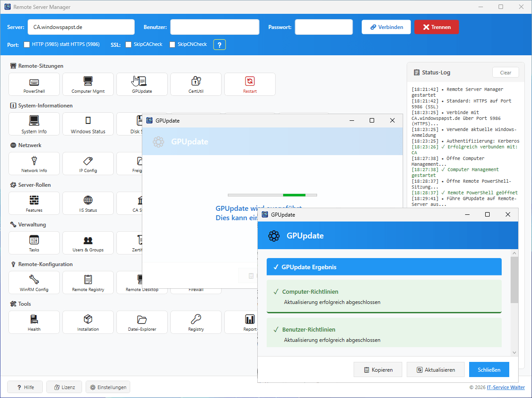532x398 pixels.
Task: Follow the IT-Service Walter link
Action: tap(506, 387)
